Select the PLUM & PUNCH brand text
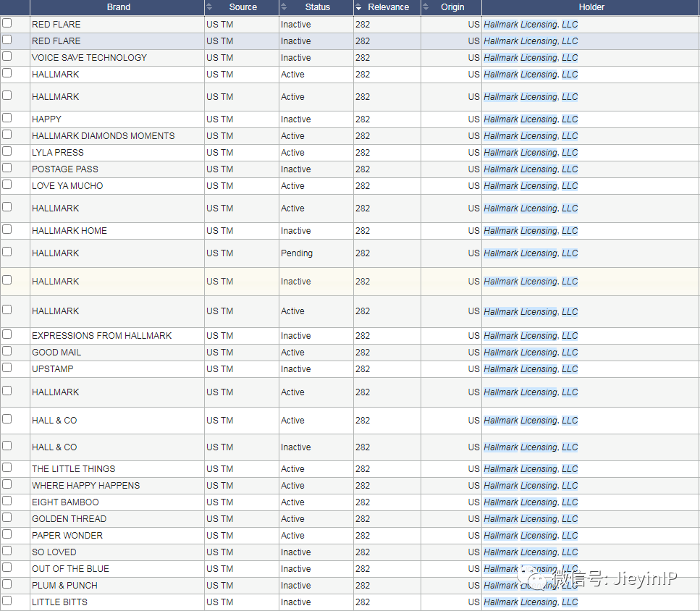Image resolution: width=700 pixels, height=611 pixels. (x=64, y=586)
